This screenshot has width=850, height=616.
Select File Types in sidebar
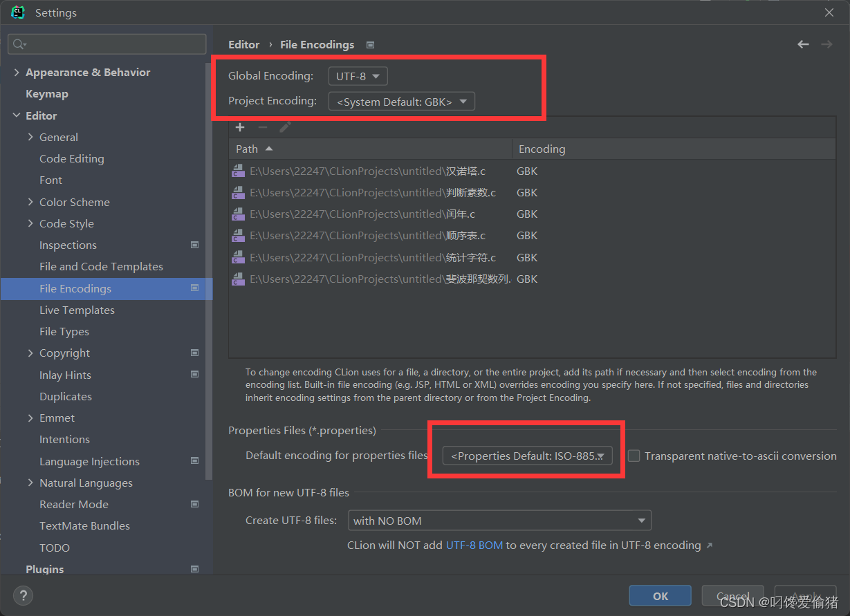(64, 331)
